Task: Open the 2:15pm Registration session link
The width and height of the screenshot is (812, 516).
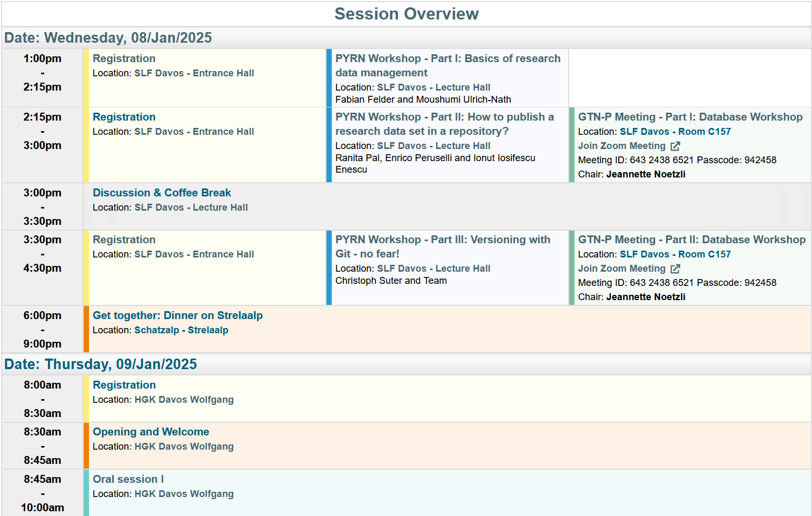Action: [124, 117]
